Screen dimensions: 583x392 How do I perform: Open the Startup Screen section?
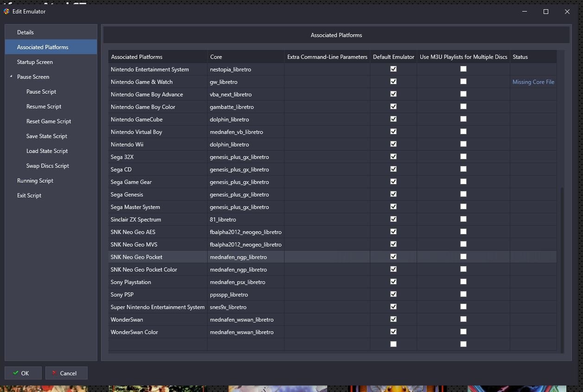(x=51, y=62)
